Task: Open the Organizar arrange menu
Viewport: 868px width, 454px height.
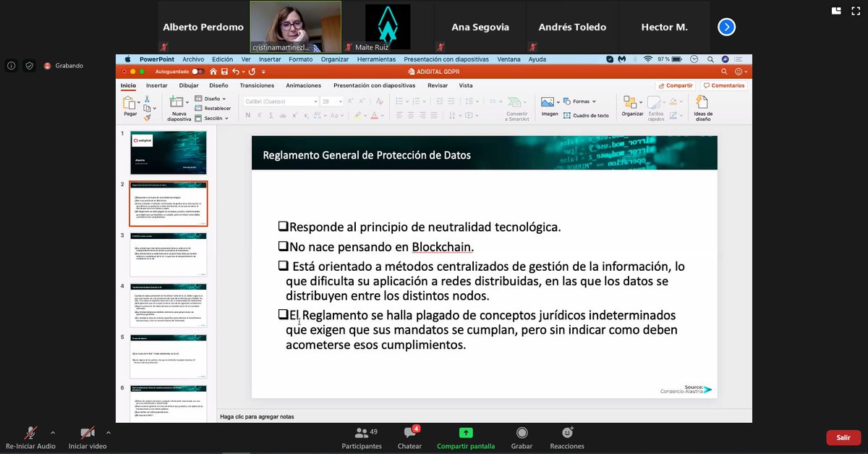Action: point(632,106)
